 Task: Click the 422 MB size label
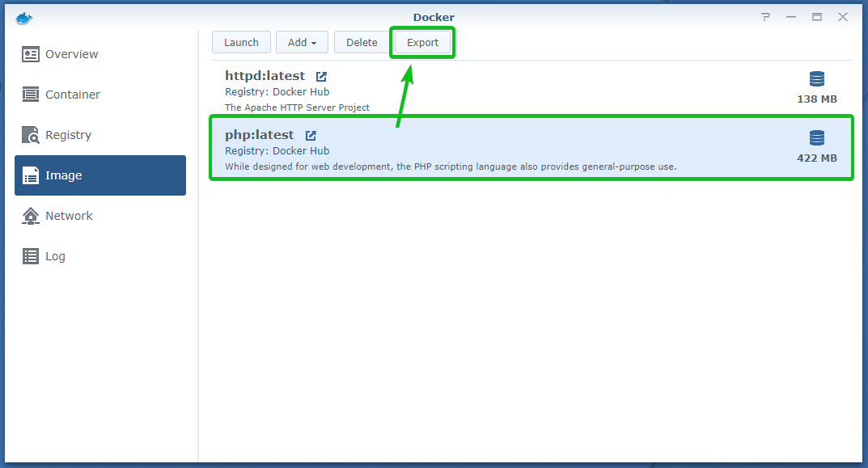[816, 158]
